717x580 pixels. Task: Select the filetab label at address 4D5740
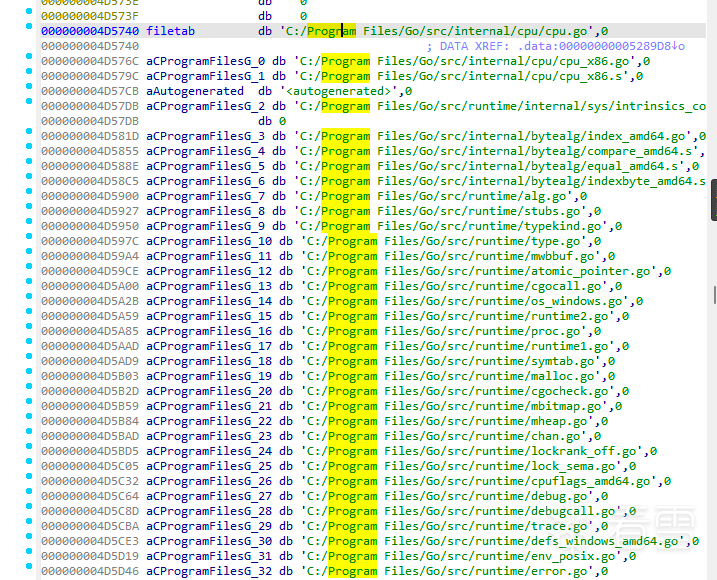[170, 31]
